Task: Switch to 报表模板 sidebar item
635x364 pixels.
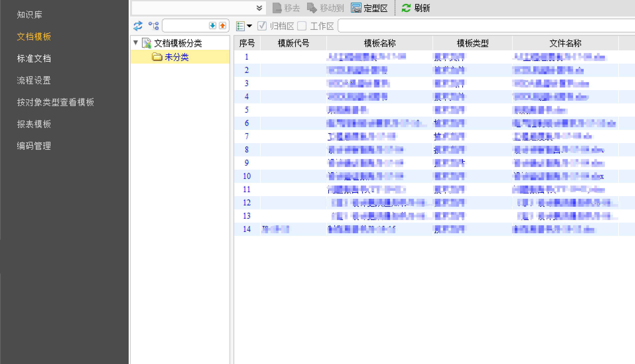Action: pyautogui.click(x=34, y=124)
